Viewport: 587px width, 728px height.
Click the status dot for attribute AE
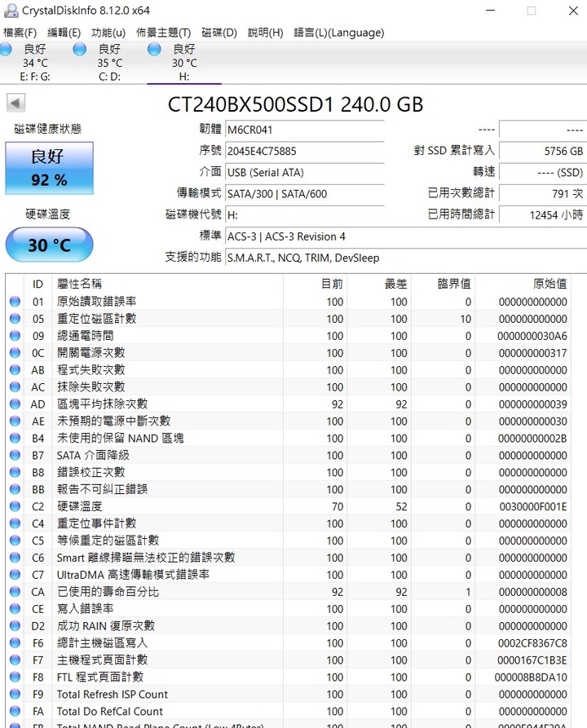coord(15,421)
